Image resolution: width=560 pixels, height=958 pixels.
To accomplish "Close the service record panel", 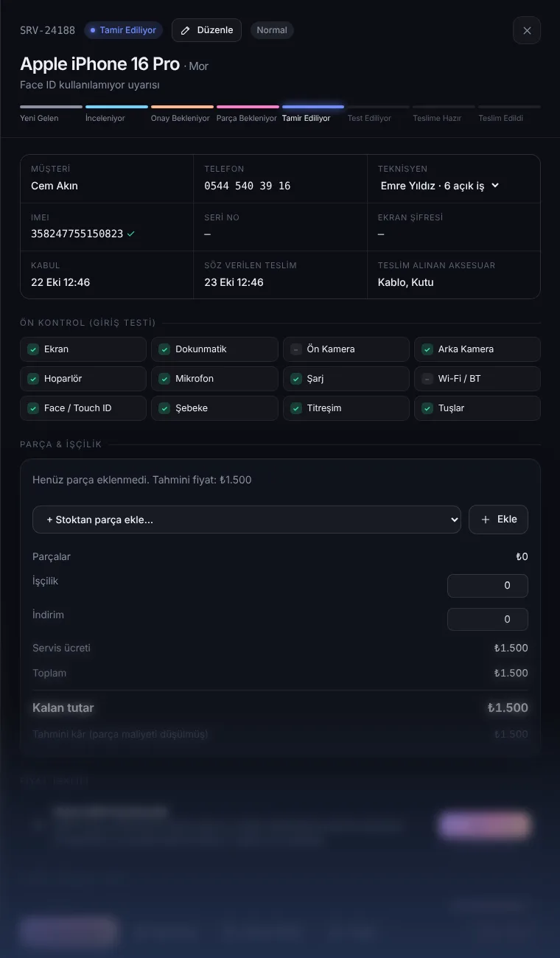I will pyautogui.click(x=527, y=30).
